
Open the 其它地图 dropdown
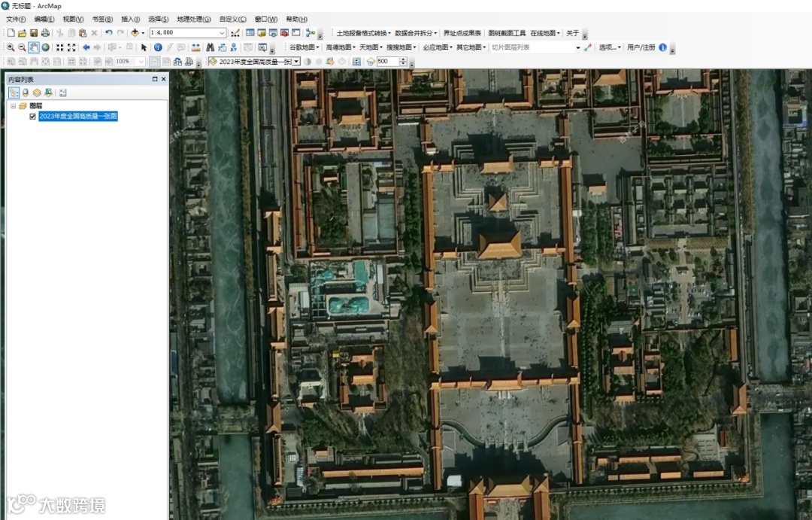tap(471, 47)
